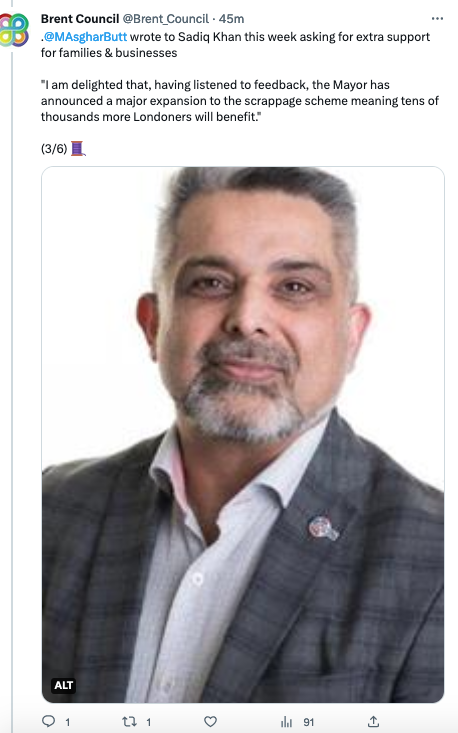The image size is (458, 733).
Task: Like the tweet with heart icon
Action: tap(210, 721)
